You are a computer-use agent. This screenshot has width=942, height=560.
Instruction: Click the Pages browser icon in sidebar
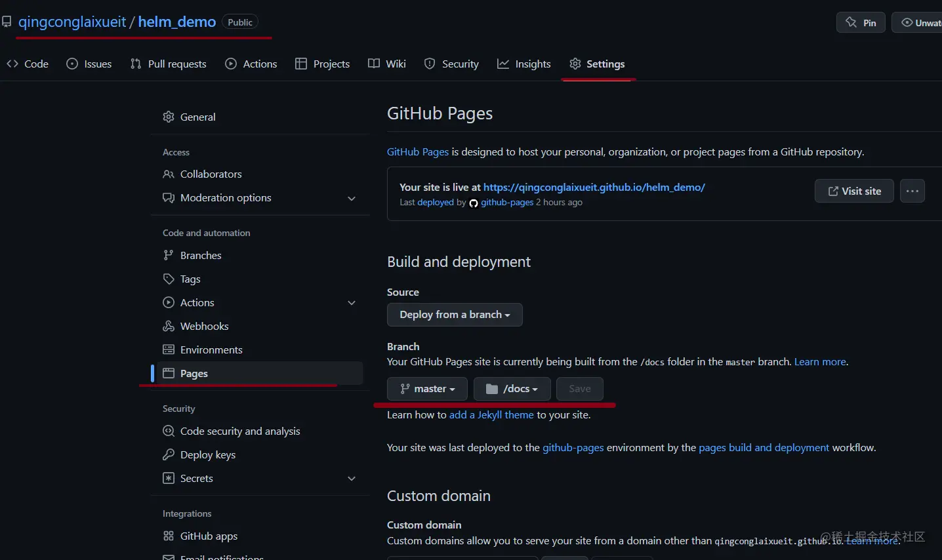click(169, 373)
